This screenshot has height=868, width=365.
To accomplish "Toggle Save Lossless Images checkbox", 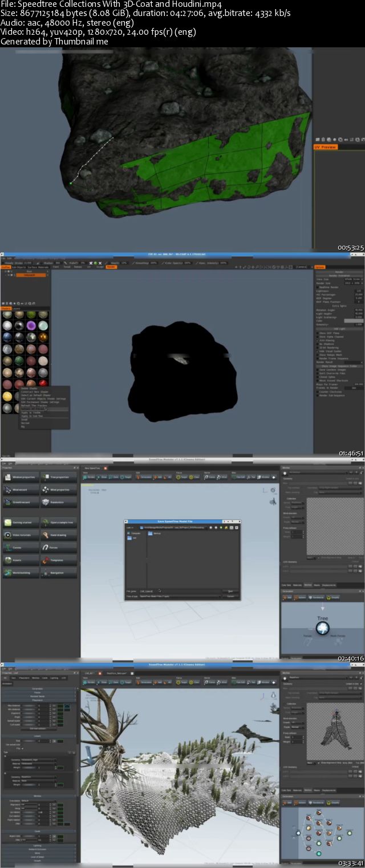I will (318, 370).
